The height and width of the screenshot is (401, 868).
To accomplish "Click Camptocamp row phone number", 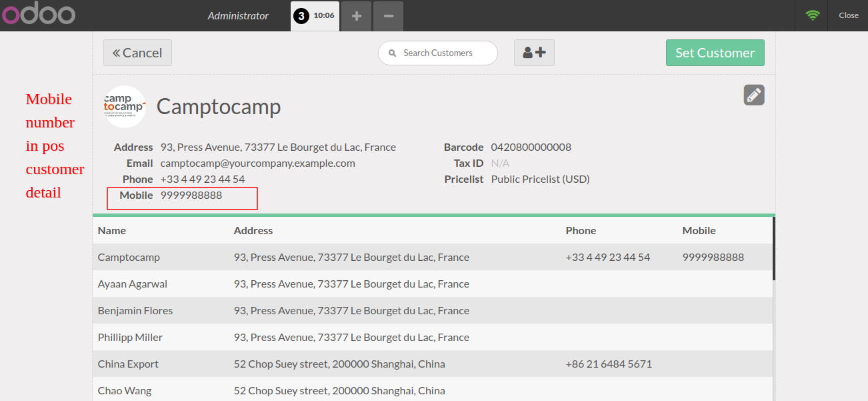I will [608, 258].
